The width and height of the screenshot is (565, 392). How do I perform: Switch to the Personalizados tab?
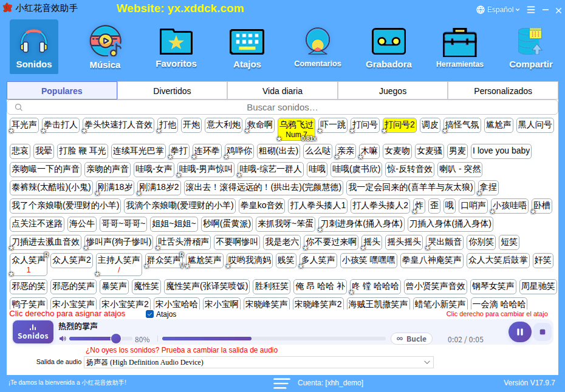click(x=503, y=90)
